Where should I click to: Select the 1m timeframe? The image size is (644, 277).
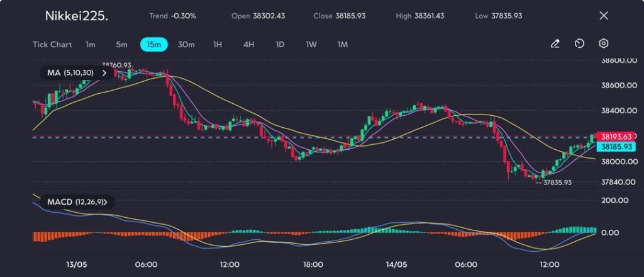pos(91,45)
